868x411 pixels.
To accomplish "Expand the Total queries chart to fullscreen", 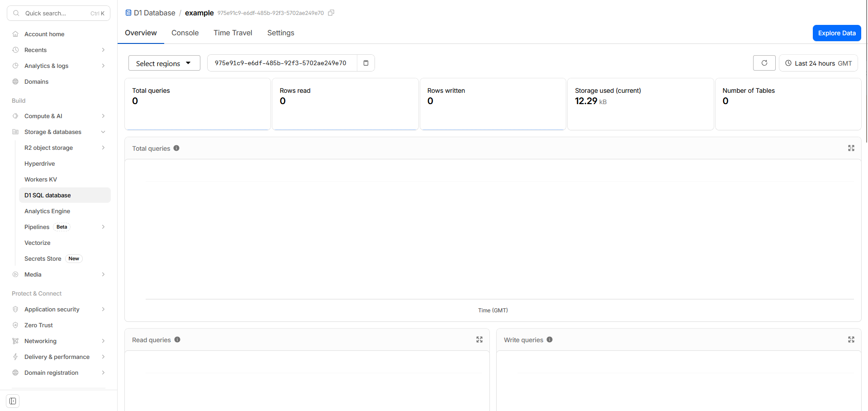I will point(851,148).
